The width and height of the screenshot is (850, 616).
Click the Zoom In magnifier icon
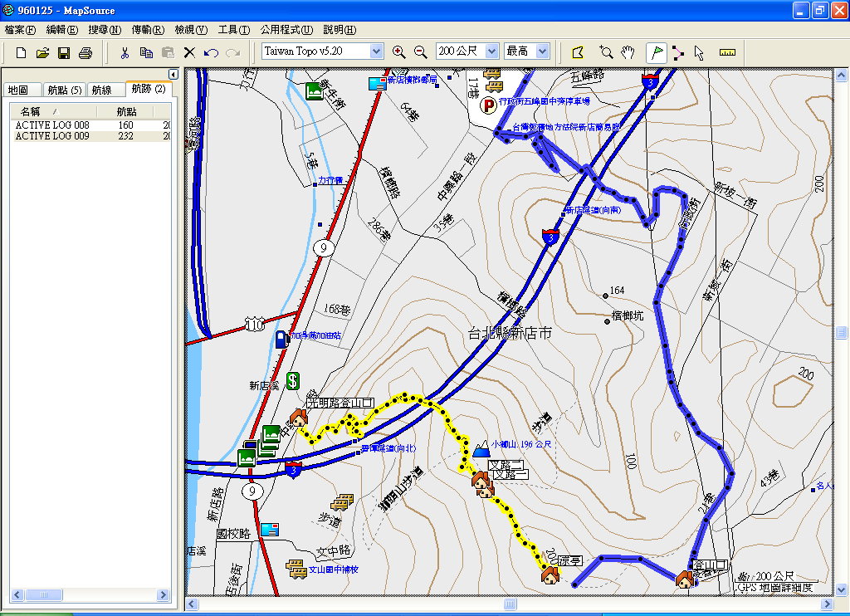coord(398,52)
